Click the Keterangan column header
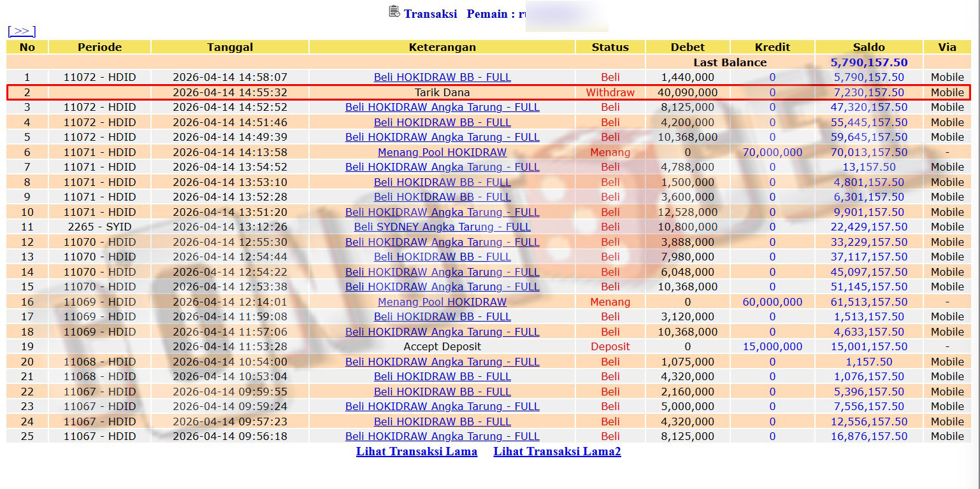Image resolution: width=980 pixels, height=489 pixels. click(442, 47)
